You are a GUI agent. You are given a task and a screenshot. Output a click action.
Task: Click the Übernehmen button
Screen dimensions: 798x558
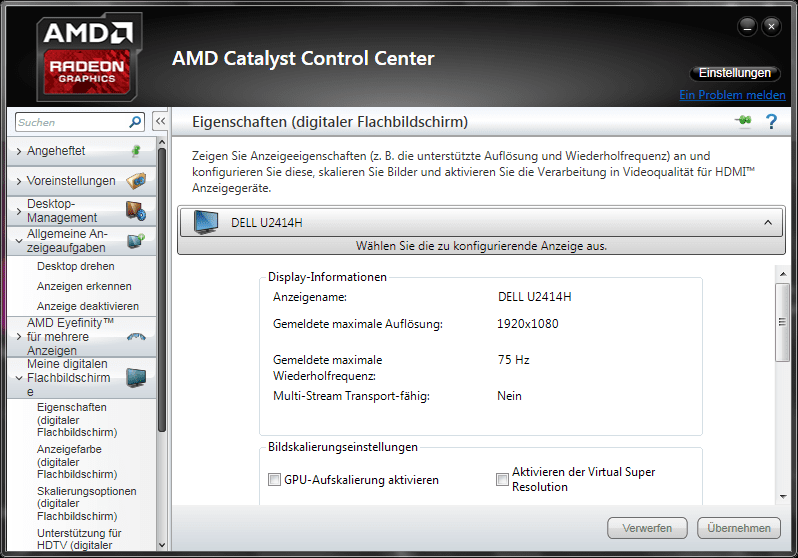[x=738, y=528]
